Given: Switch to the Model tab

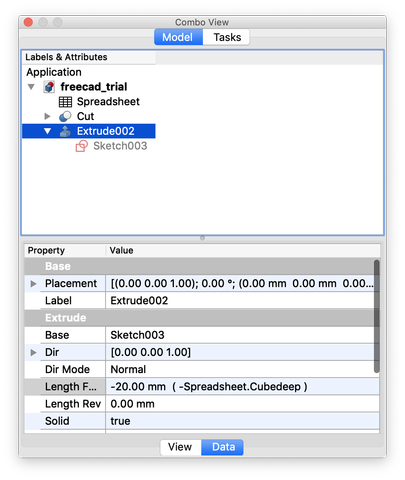Looking at the screenshot, I should coord(178,37).
